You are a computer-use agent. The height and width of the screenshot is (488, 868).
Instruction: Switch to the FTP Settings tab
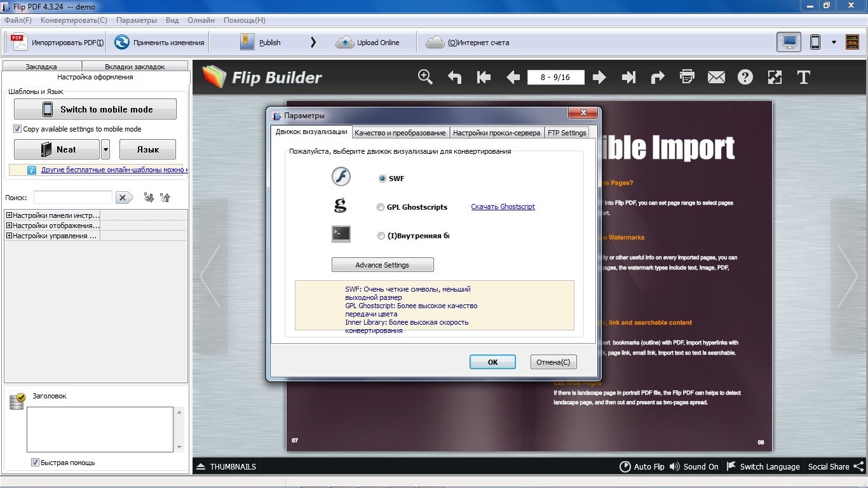(567, 133)
